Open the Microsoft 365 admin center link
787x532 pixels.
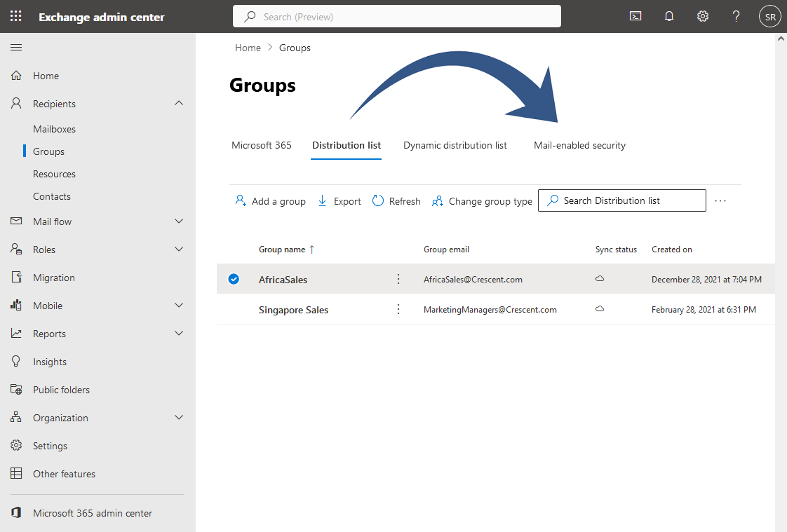93,513
